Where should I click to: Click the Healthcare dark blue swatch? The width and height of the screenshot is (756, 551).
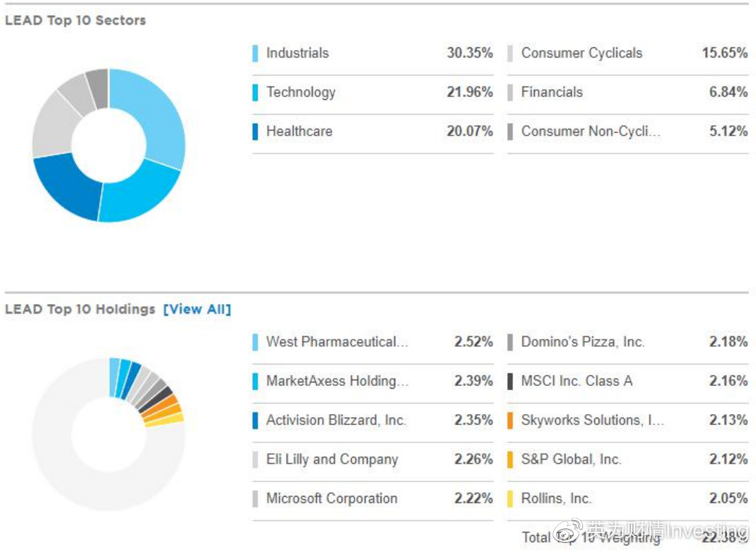[x=256, y=131]
